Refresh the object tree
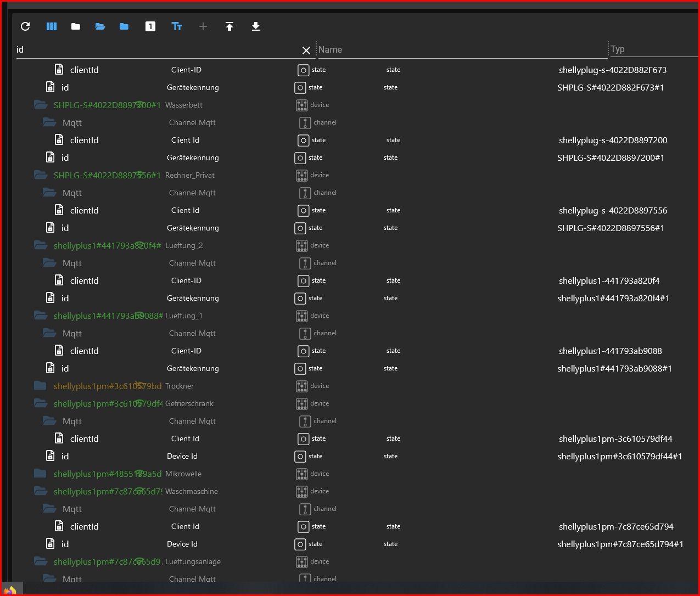The height and width of the screenshot is (596, 700). click(x=25, y=26)
